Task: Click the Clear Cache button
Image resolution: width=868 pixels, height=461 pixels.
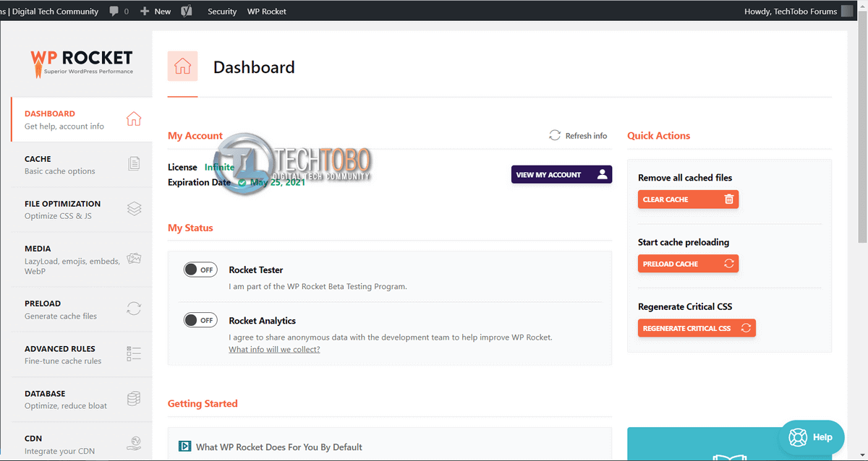Action: [688, 199]
